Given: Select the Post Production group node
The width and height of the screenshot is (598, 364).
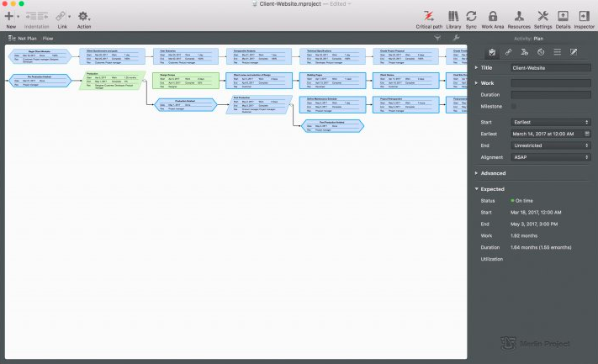Looking at the screenshot, I should point(259,105).
